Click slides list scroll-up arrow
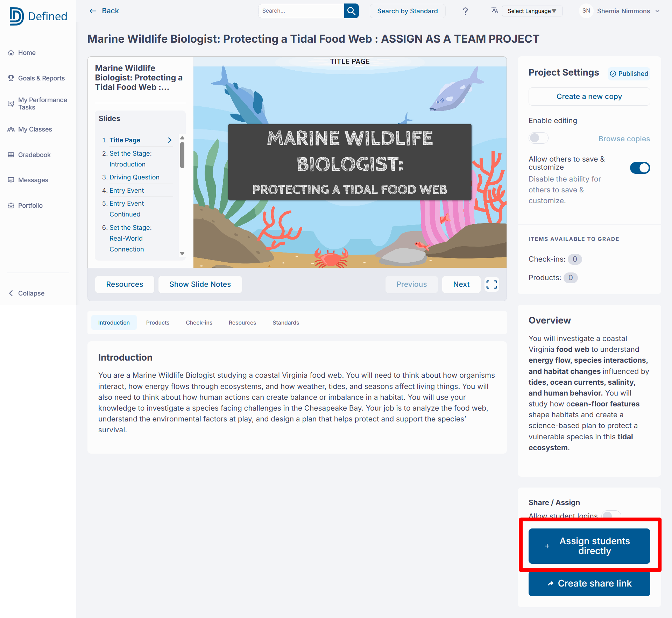672x618 pixels. (x=182, y=138)
